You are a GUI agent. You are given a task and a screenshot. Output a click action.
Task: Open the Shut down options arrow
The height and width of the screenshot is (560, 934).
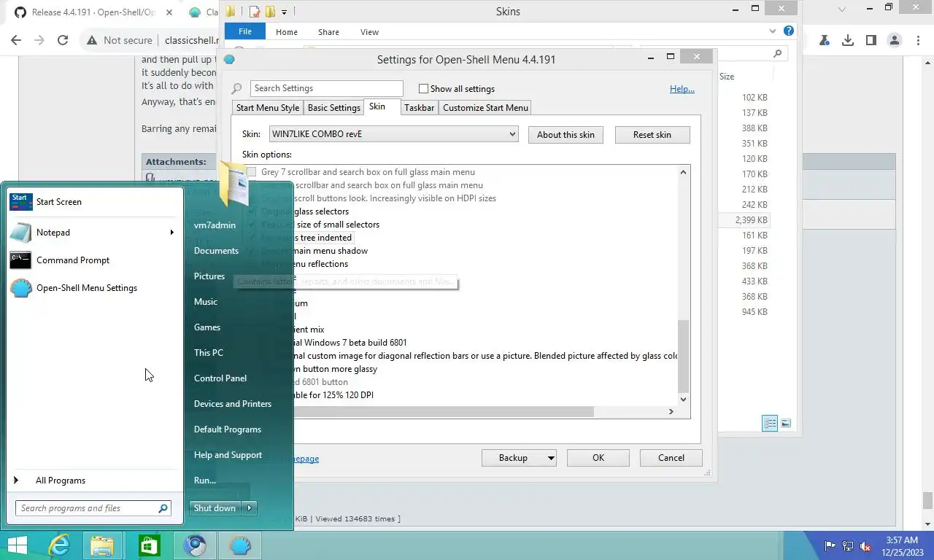click(x=250, y=508)
